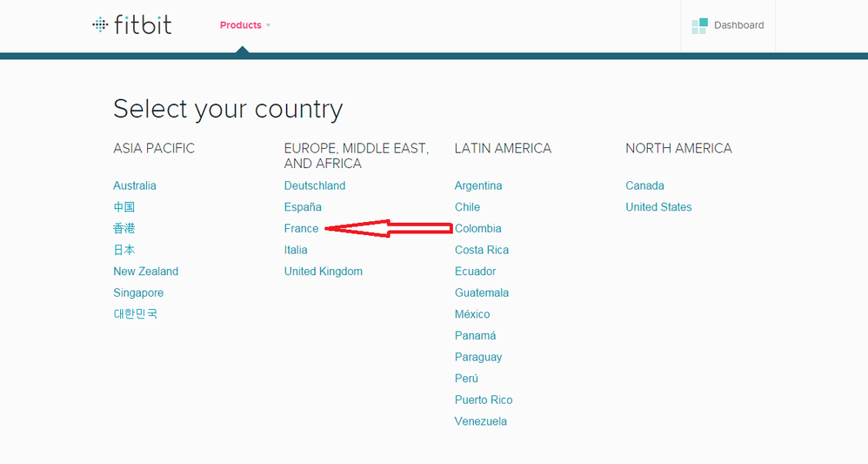
Task: Select Venezuela
Action: coord(480,421)
